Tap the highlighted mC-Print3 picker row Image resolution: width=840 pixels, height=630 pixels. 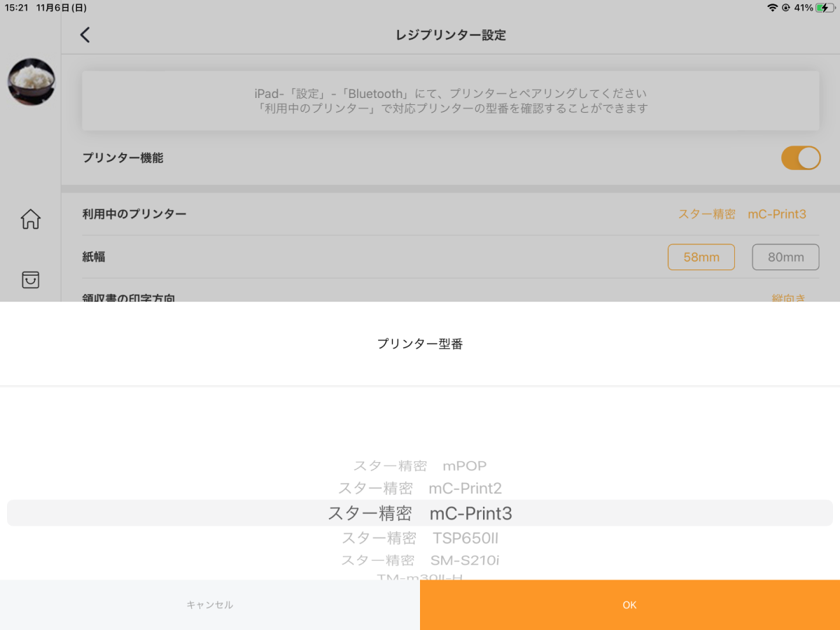420,513
